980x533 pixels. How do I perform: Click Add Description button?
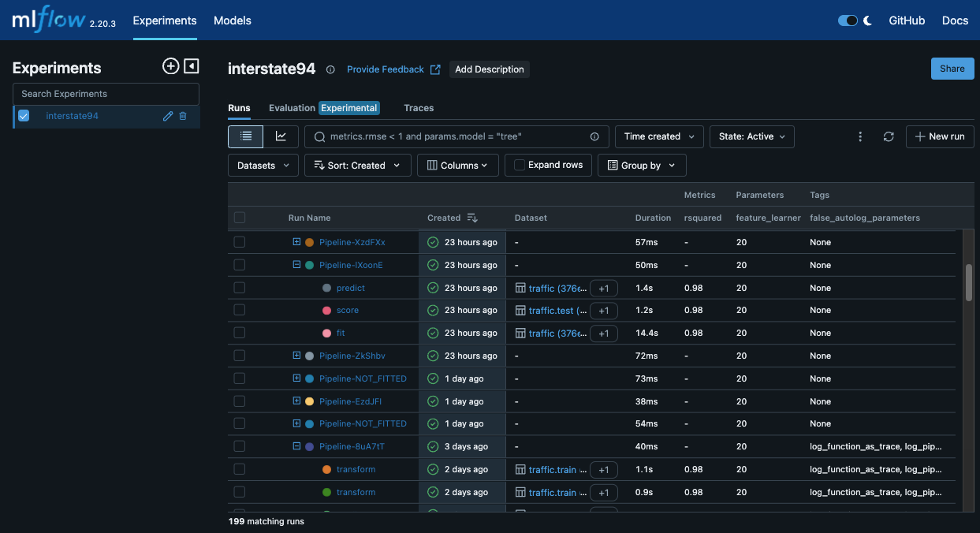click(x=490, y=69)
